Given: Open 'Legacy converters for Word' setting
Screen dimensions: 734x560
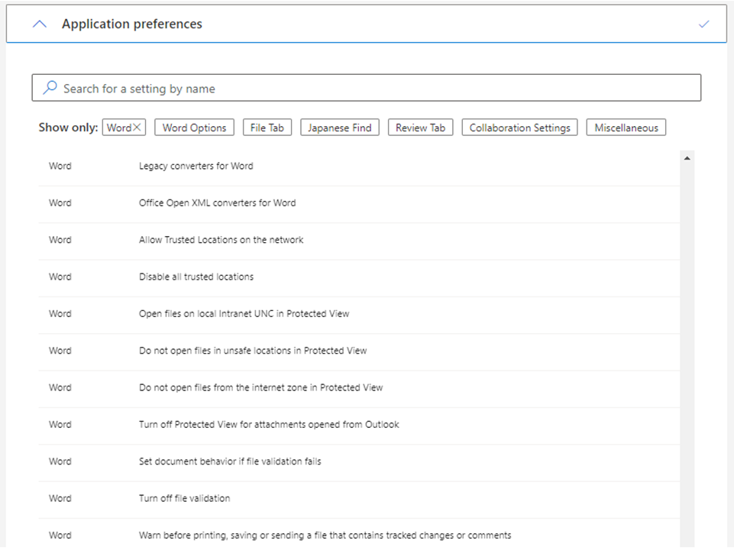Looking at the screenshot, I should (196, 166).
